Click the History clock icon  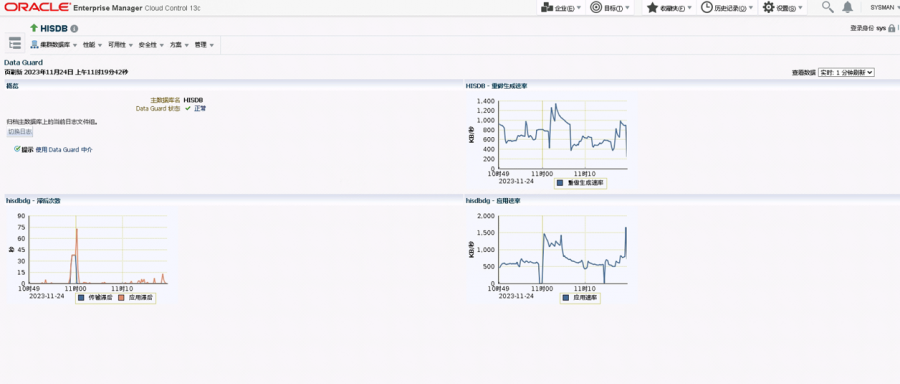pos(707,8)
